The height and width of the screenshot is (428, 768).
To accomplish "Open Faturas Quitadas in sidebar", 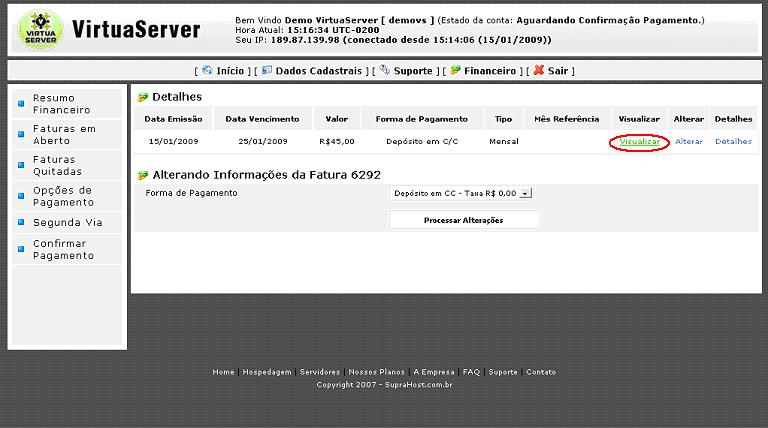I will (x=57, y=166).
